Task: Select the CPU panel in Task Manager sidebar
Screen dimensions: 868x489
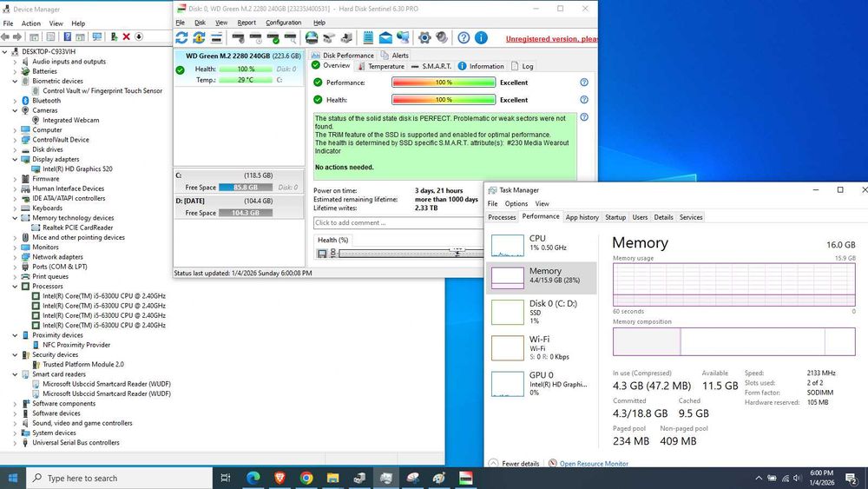Action: pos(542,244)
